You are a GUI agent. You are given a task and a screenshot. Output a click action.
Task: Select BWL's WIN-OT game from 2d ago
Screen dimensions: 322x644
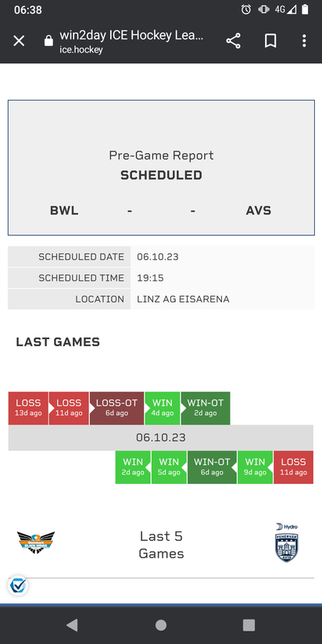[x=206, y=408]
